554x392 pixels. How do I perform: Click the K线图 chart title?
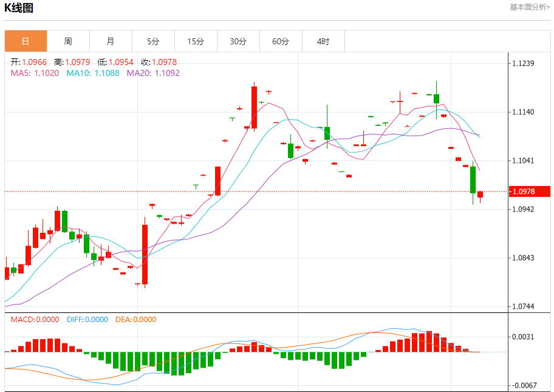(19, 8)
